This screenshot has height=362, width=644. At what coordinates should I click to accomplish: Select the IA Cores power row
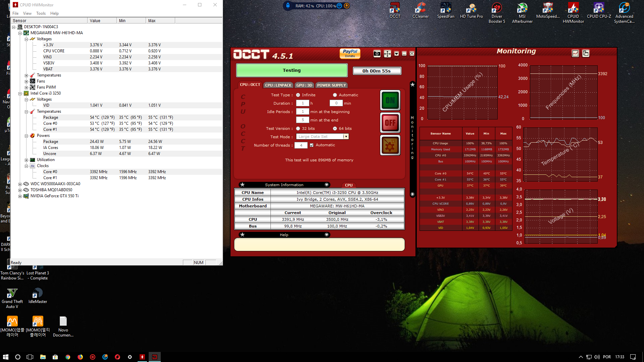coord(116,148)
